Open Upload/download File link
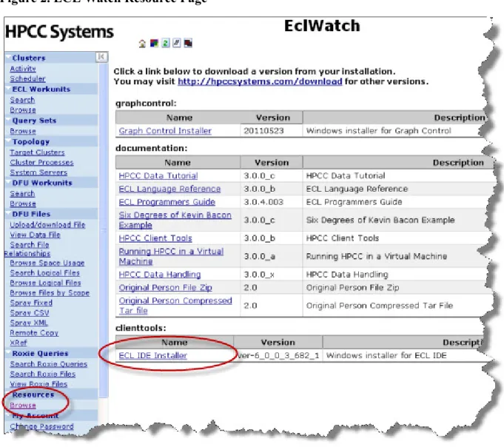 (x=47, y=225)
